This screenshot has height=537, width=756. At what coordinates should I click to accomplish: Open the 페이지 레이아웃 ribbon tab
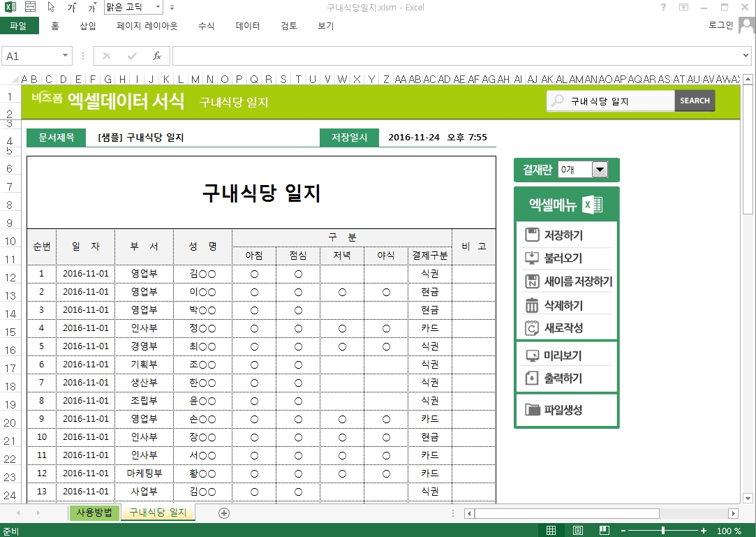click(x=147, y=26)
